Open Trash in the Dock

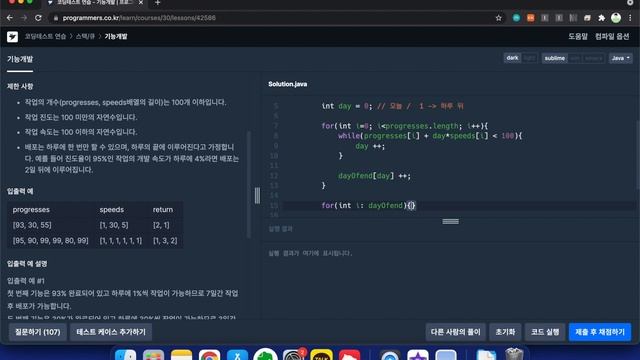[x=514, y=354]
